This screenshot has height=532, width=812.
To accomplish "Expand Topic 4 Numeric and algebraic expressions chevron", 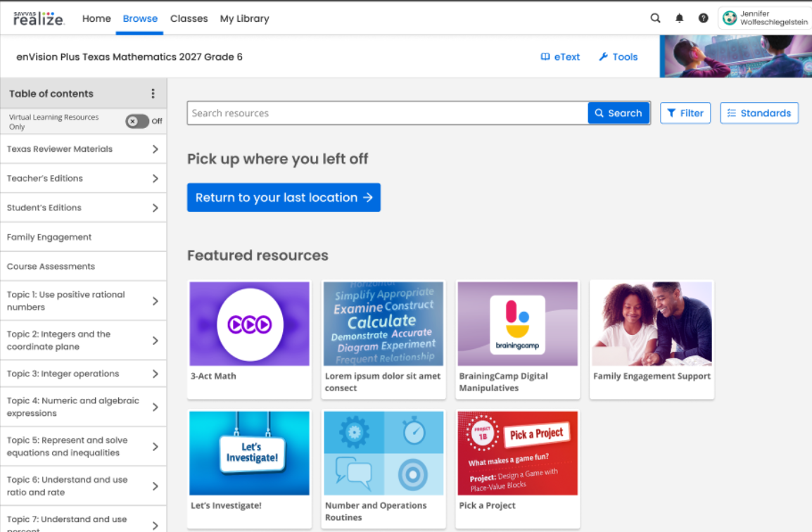I will click(x=155, y=407).
